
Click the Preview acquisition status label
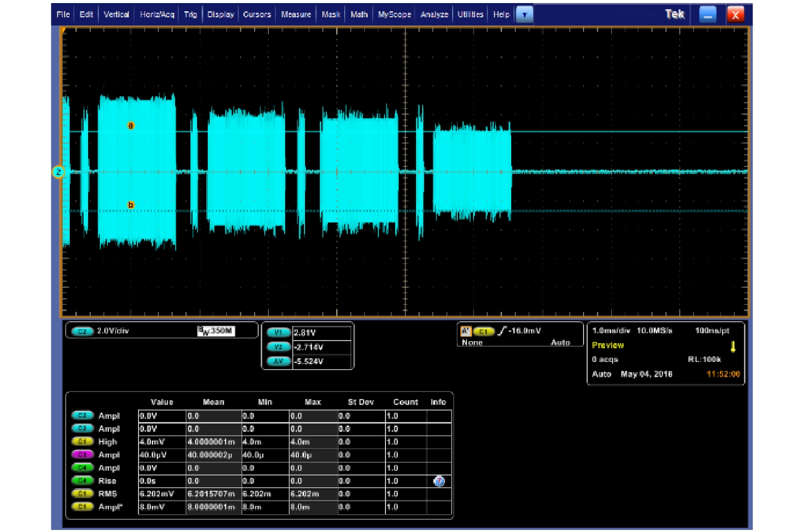pos(607,345)
